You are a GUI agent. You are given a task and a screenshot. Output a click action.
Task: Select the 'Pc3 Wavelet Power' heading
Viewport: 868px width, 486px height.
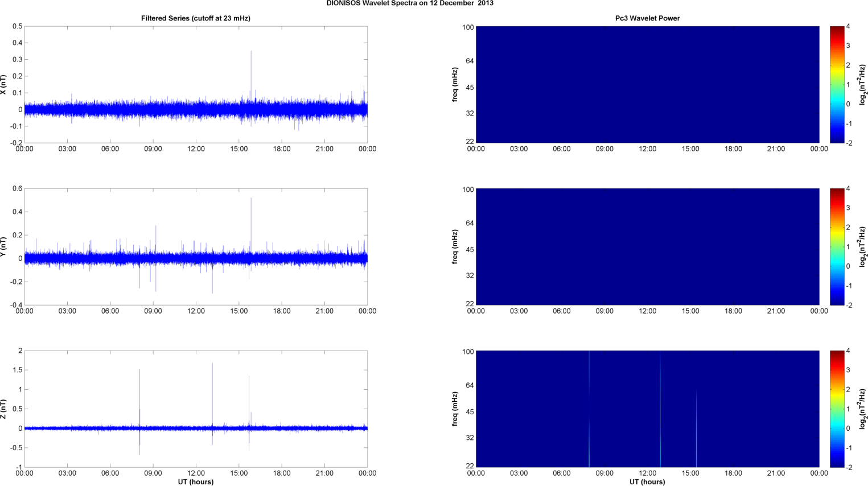pos(647,18)
